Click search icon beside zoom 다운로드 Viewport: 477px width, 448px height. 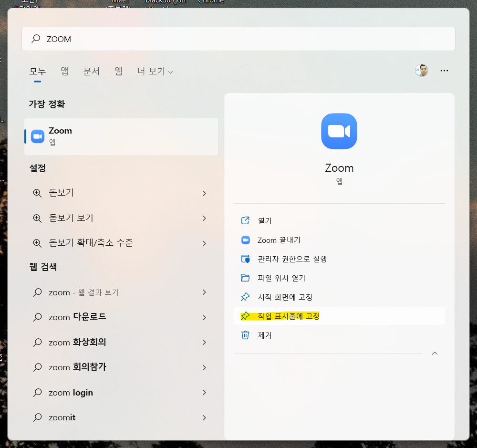(37, 317)
